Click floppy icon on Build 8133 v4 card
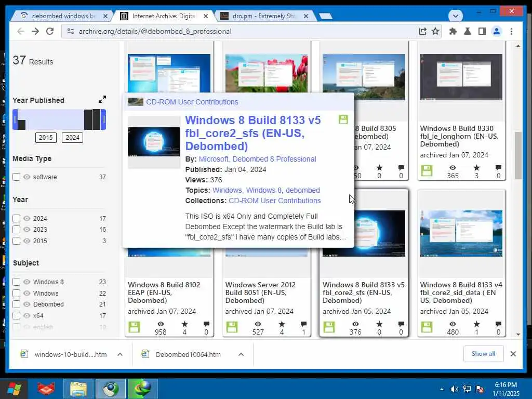532x399 pixels. point(427,327)
